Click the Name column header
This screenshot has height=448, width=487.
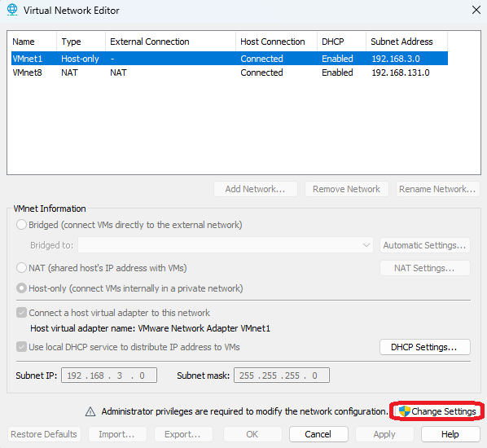34,42
